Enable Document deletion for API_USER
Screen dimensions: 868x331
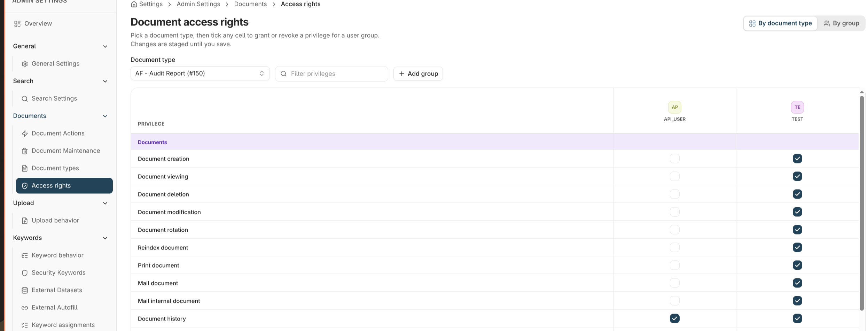tap(675, 194)
